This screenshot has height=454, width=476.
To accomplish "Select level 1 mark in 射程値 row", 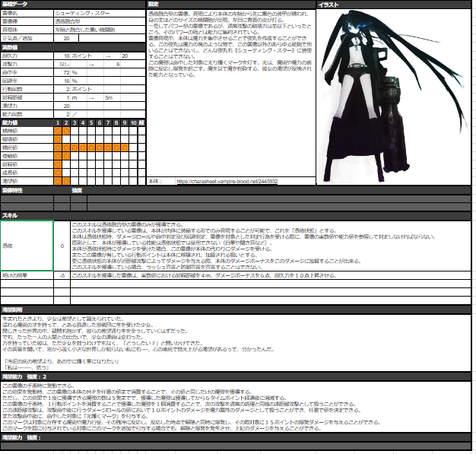I will [x=58, y=164].
